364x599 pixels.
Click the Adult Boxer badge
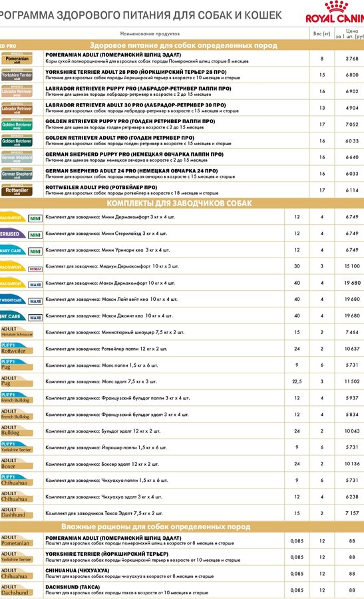tap(17, 463)
